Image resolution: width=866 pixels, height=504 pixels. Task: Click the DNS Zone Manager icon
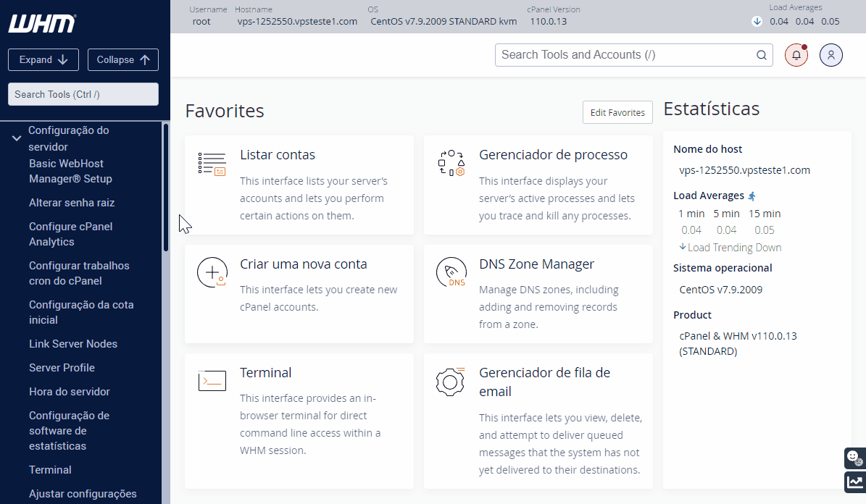(x=451, y=272)
